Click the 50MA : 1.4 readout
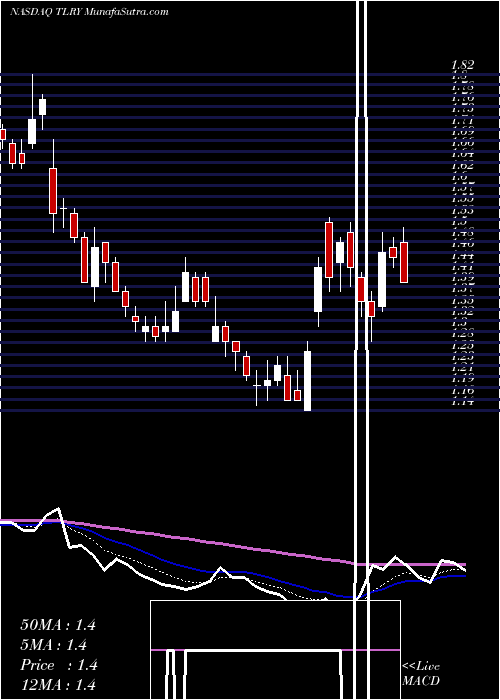 (58, 625)
